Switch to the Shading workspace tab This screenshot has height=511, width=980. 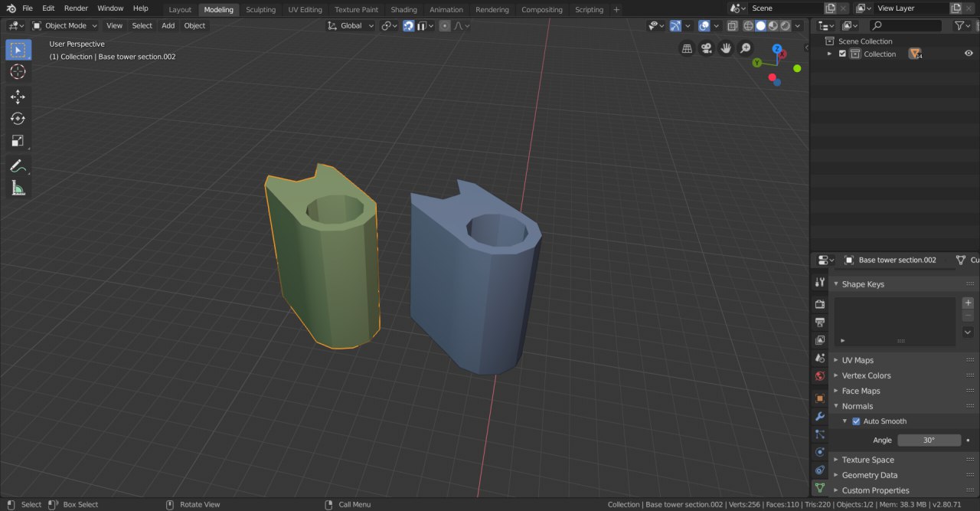coord(403,10)
